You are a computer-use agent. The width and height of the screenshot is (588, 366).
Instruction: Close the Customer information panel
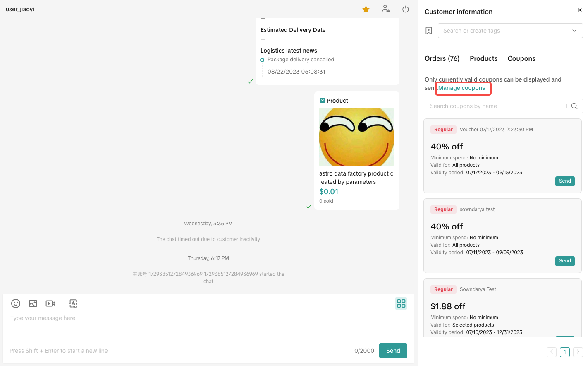pos(579,10)
